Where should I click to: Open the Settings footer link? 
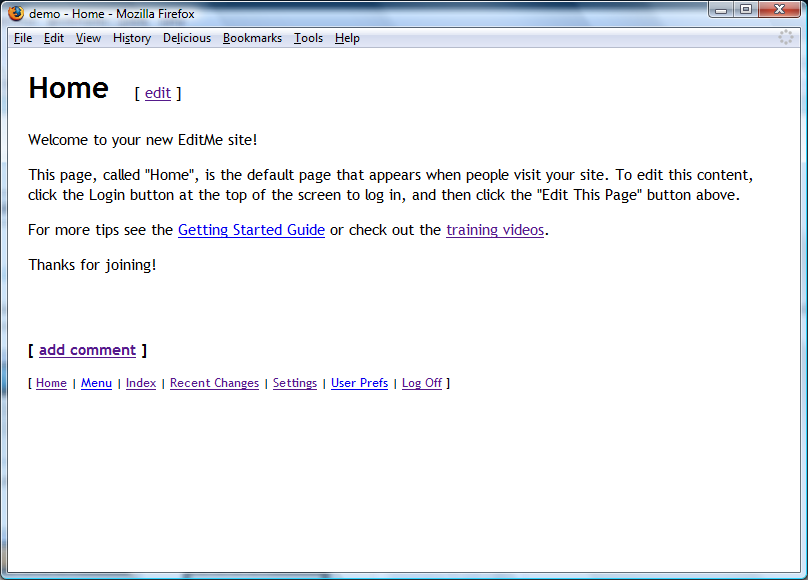[x=295, y=383]
